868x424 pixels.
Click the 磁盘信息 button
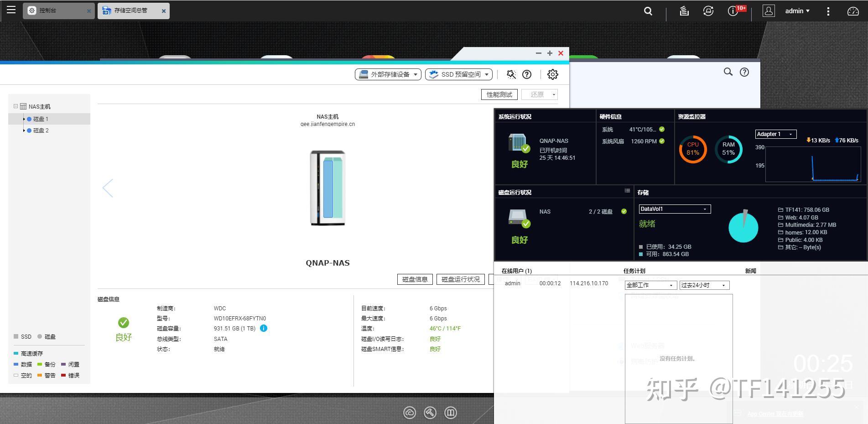coord(414,279)
